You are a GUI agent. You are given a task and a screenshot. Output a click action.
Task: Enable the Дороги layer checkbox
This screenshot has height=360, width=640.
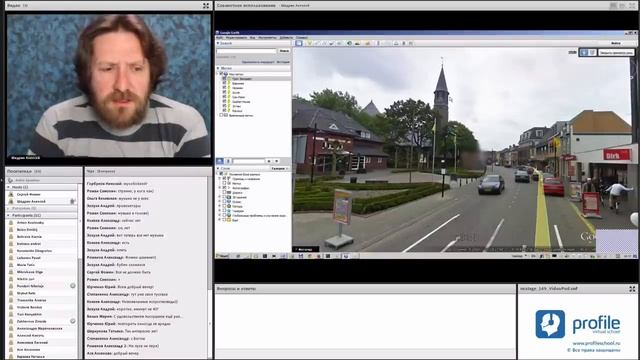[x=224, y=192]
